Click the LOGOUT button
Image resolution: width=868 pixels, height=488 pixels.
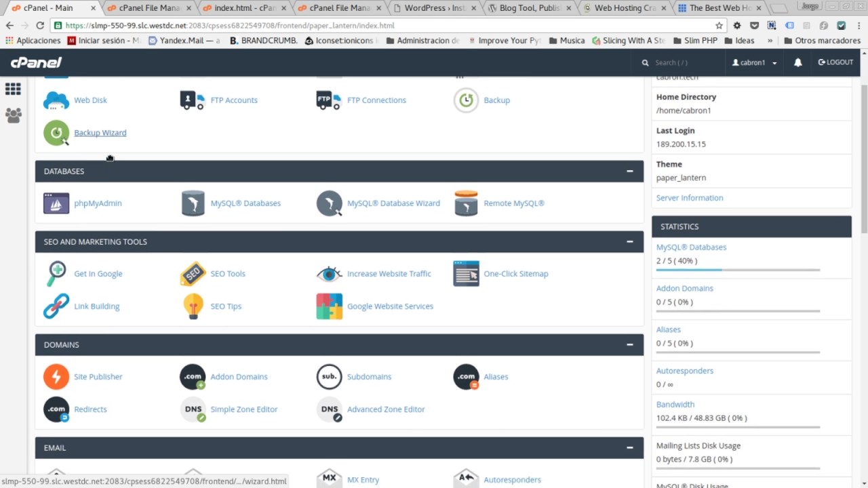(x=835, y=62)
